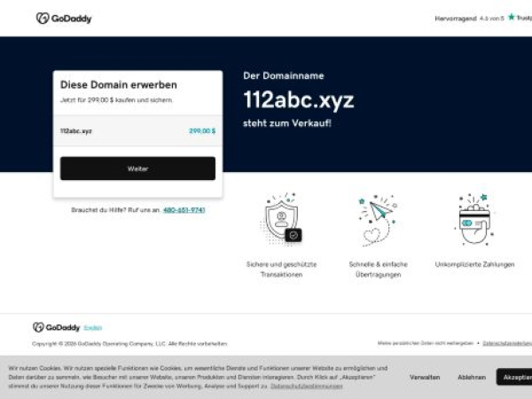Click the credit card payments icon
Viewport: 532px width, 399px height.
tap(473, 219)
